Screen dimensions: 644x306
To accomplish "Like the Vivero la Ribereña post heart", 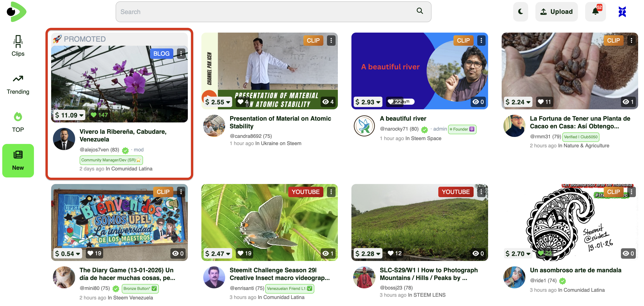I will pos(93,115).
